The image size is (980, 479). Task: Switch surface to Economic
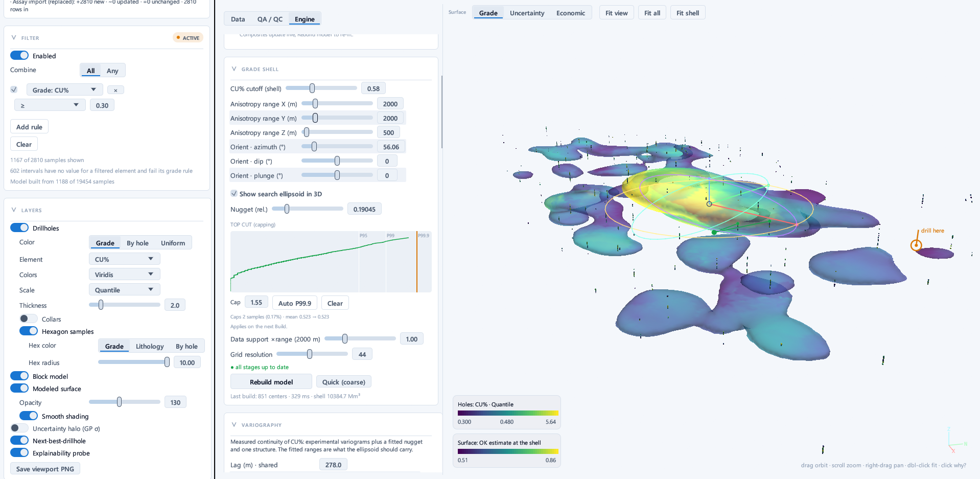click(570, 13)
